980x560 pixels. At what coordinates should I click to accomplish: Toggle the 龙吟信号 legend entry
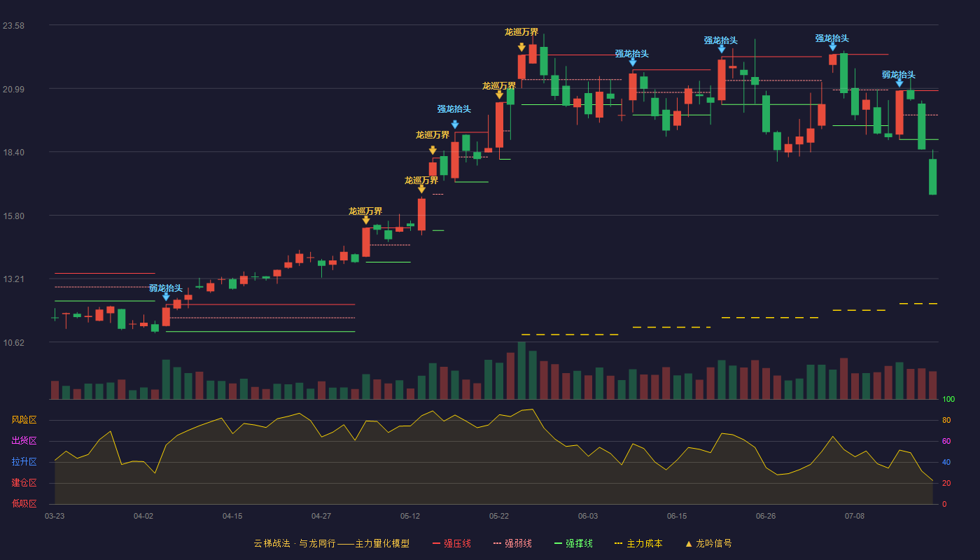pyautogui.click(x=708, y=543)
